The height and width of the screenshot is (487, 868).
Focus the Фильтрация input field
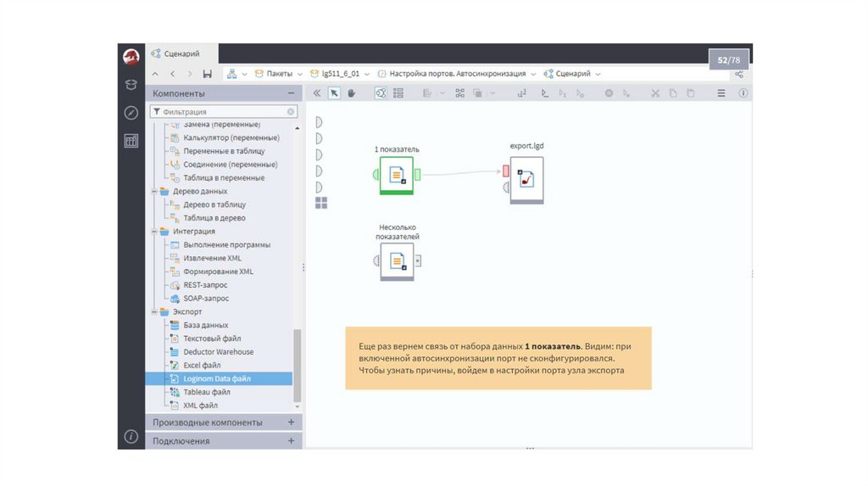point(224,112)
